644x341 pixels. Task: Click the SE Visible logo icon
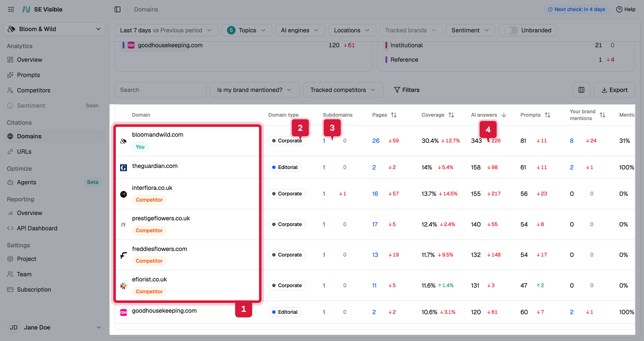coord(26,9)
